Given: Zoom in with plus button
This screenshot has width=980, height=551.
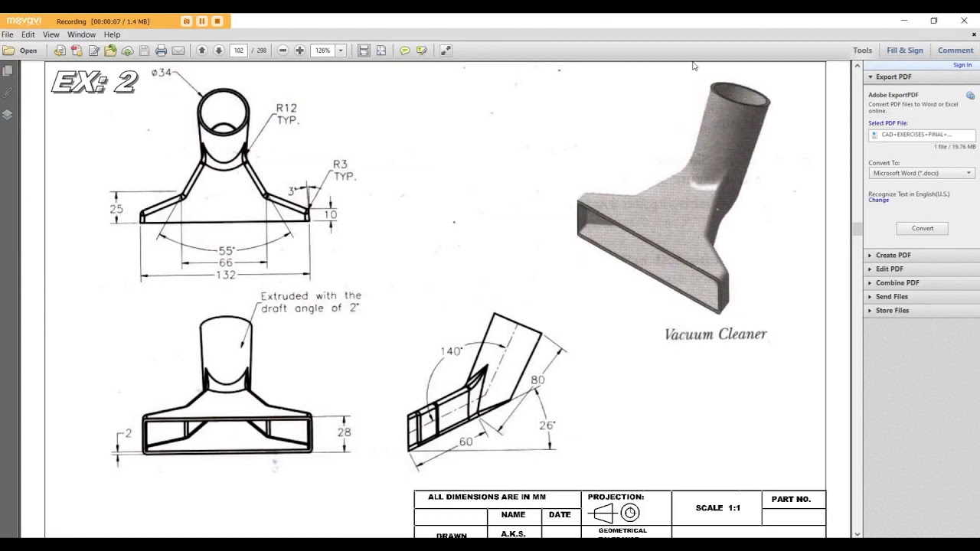Looking at the screenshot, I should tap(299, 51).
